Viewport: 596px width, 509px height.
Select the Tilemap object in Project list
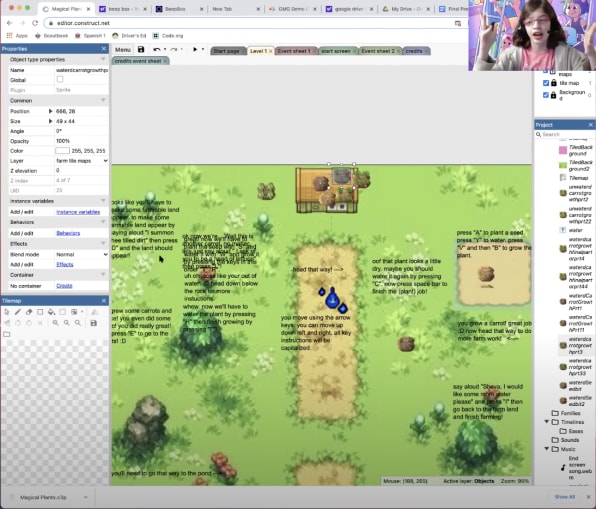coord(575,178)
